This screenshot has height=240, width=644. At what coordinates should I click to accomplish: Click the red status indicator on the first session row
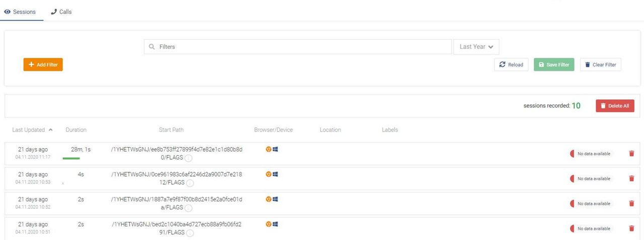pos(572,154)
